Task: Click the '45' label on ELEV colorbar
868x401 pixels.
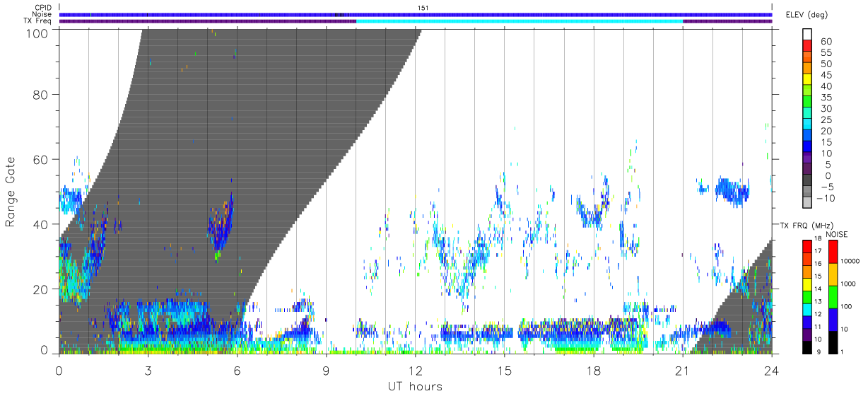Action: click(x=826, y=75)
